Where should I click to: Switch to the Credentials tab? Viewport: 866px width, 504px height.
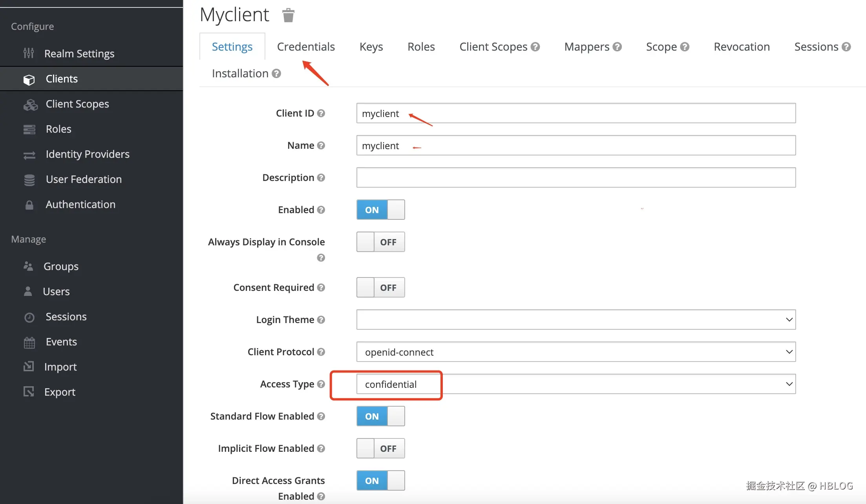tap(306, 47)
